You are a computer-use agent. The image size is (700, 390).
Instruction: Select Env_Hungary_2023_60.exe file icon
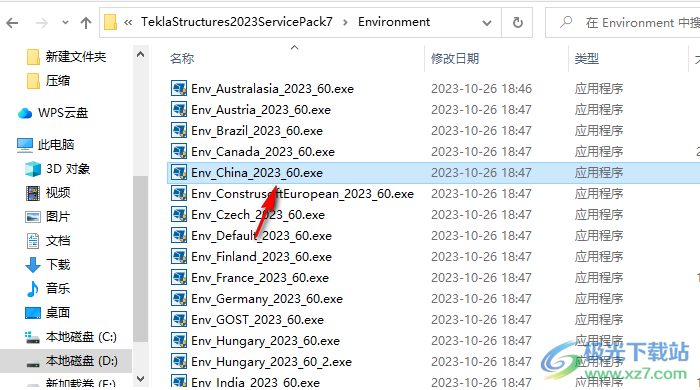[x=179, y=340]
